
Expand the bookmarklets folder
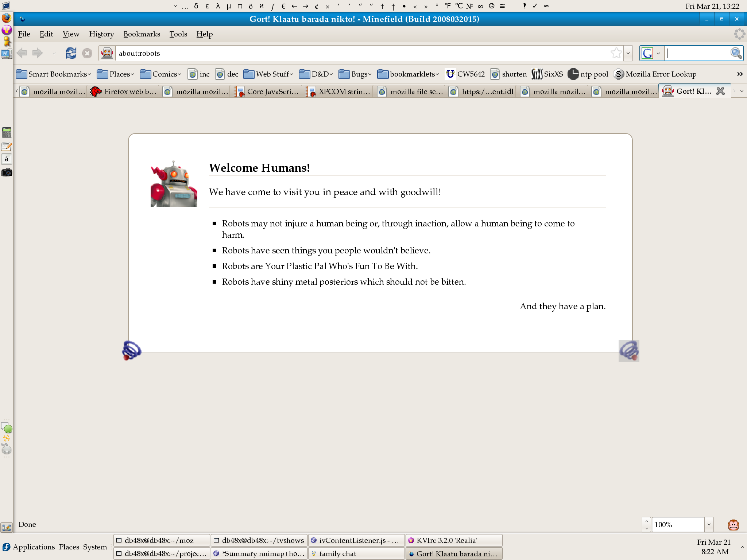pos(408,74)
